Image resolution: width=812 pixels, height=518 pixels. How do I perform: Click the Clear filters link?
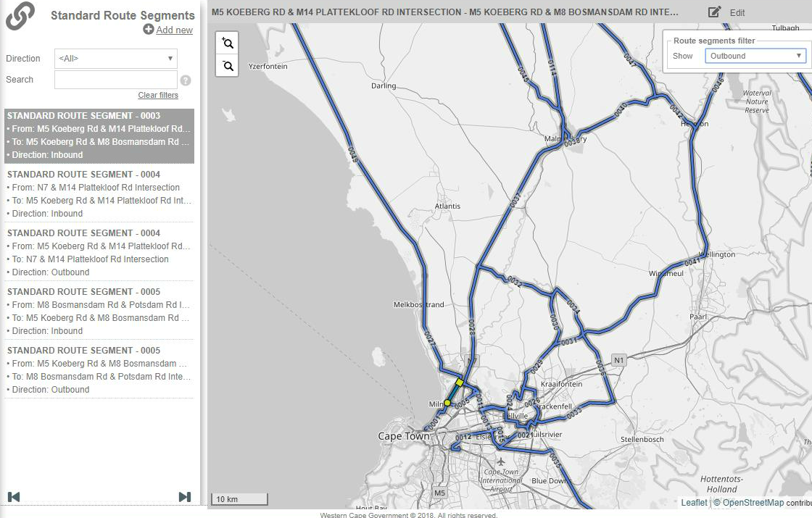pos(158,95)
